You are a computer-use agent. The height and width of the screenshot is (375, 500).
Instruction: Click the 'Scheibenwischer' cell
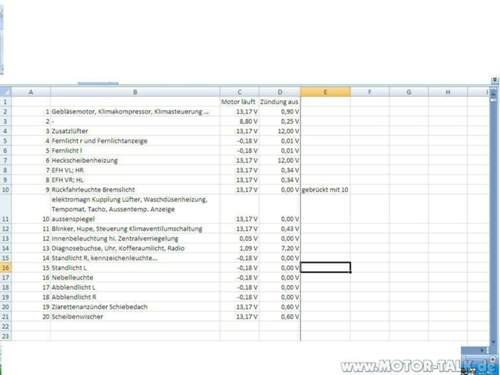[135, 317]
